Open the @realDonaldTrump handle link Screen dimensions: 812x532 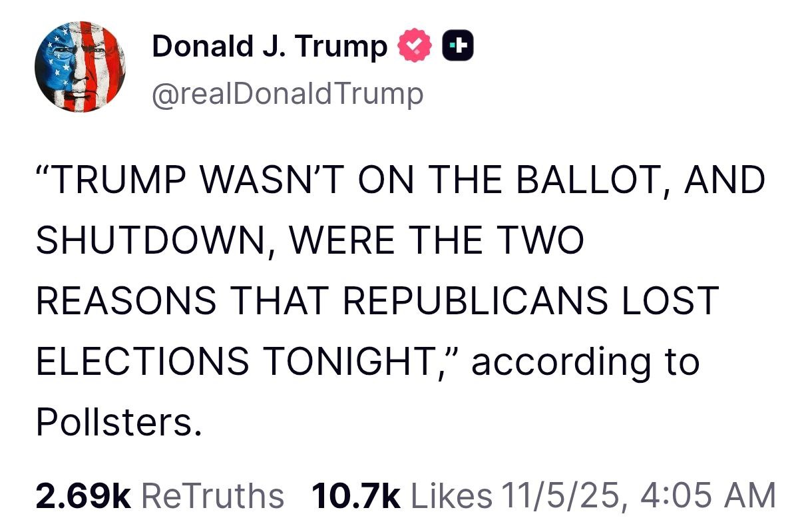[288, 94]
